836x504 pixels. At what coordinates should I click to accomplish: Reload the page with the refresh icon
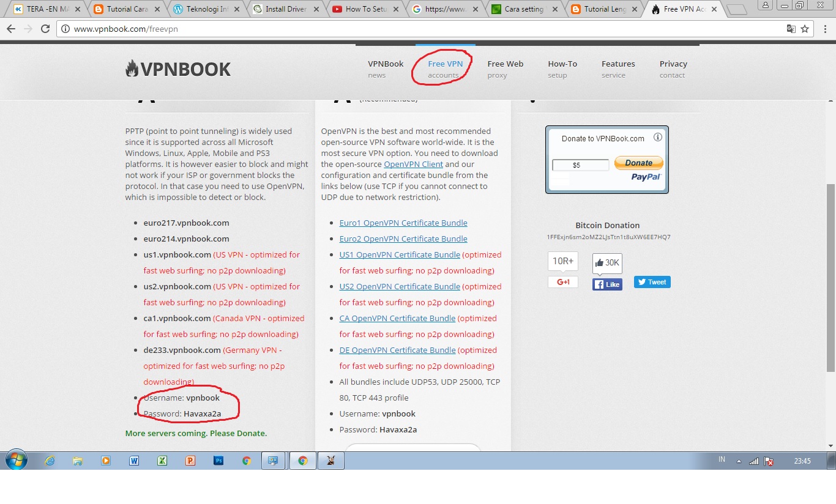click(45, 29)
